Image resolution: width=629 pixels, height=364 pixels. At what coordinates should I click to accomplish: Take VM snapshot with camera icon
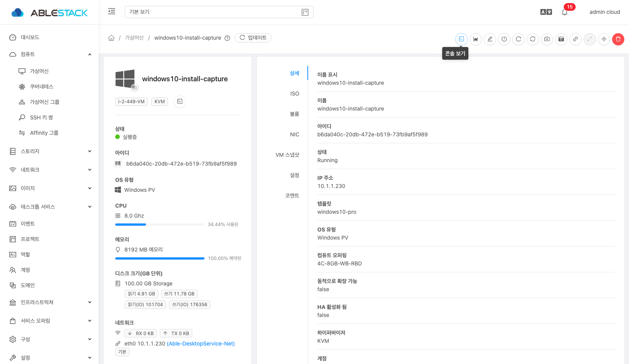click(x=547, y=39)
